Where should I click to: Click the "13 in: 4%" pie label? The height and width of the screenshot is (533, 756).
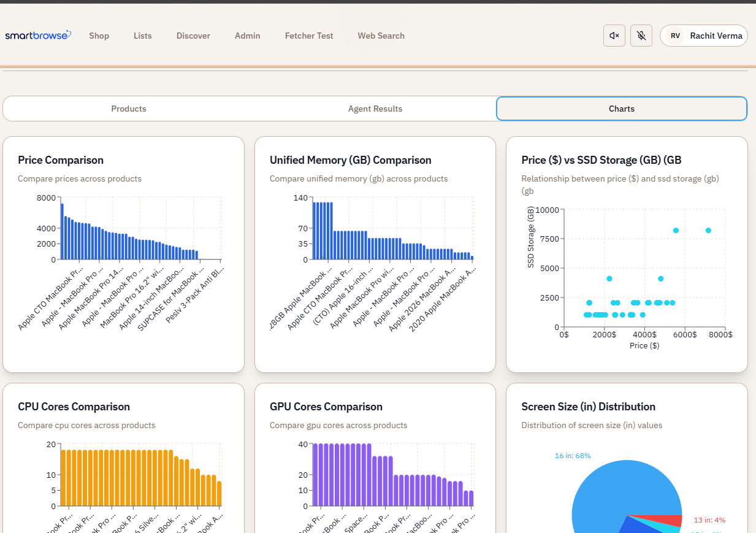tap(709, 520)
